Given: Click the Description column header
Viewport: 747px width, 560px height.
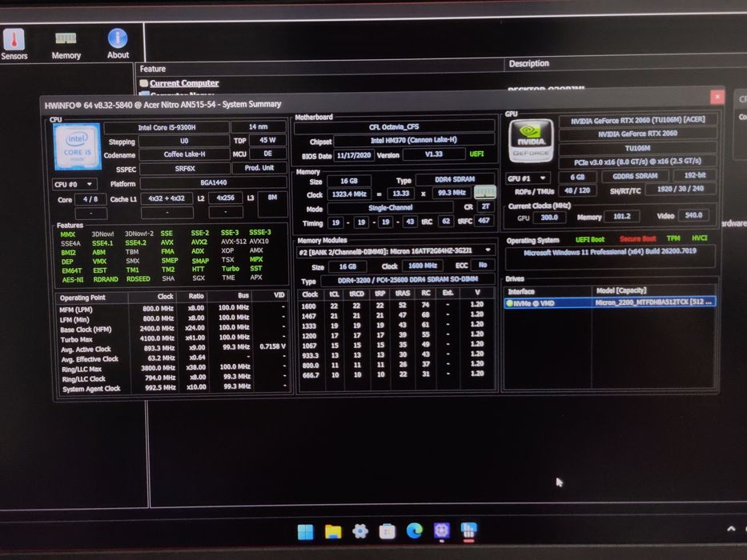Looking at the screenshot, I should tap(528, 63).
